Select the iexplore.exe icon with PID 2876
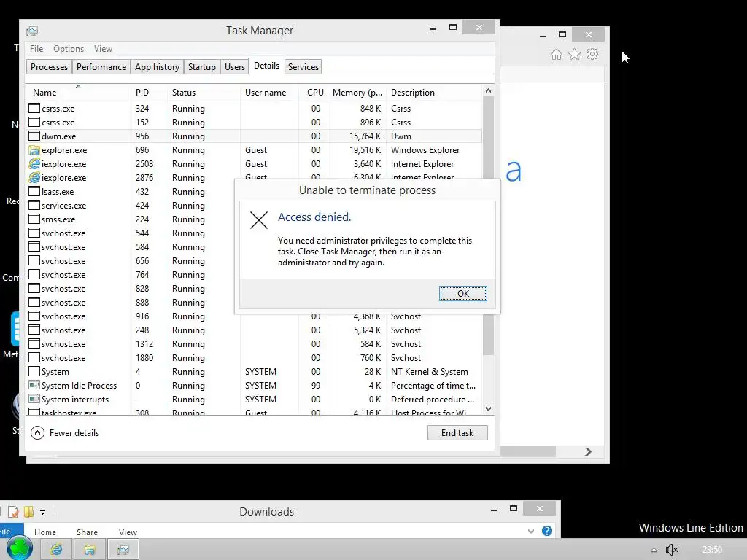 [x=34, y=178]
